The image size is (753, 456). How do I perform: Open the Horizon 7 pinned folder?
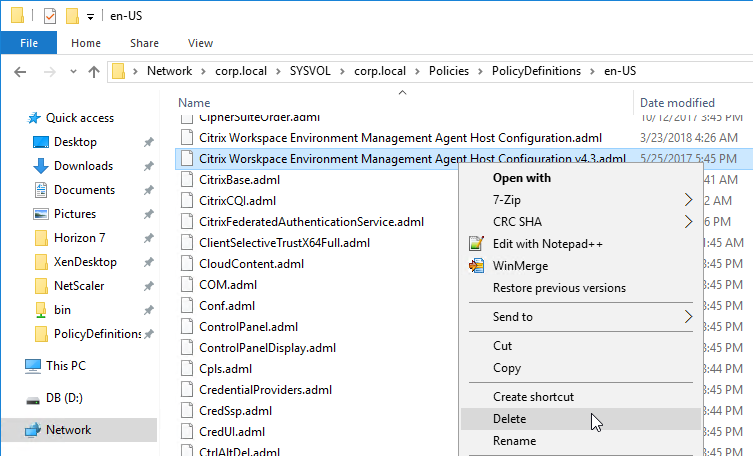(x=79, y=238)
